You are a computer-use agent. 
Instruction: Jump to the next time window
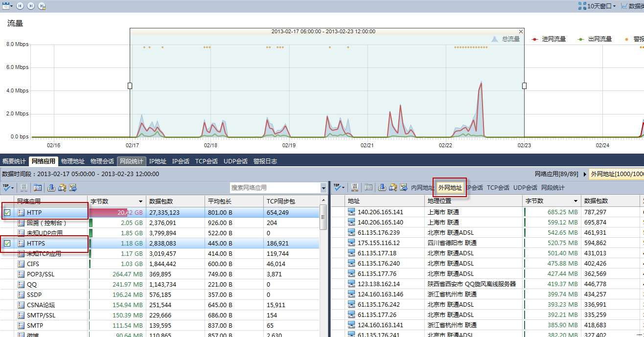pyautogui.click(x=31, y=6)
